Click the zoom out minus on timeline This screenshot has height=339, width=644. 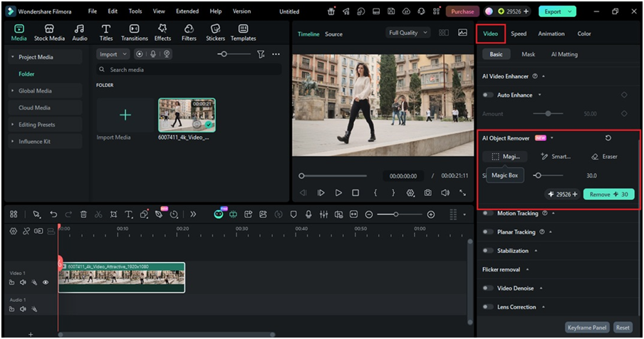[x=369, y=214]
